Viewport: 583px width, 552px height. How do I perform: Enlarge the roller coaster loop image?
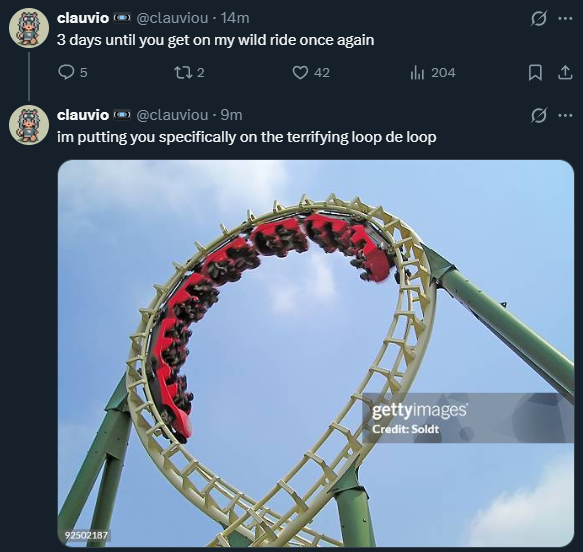pos(316,353)
